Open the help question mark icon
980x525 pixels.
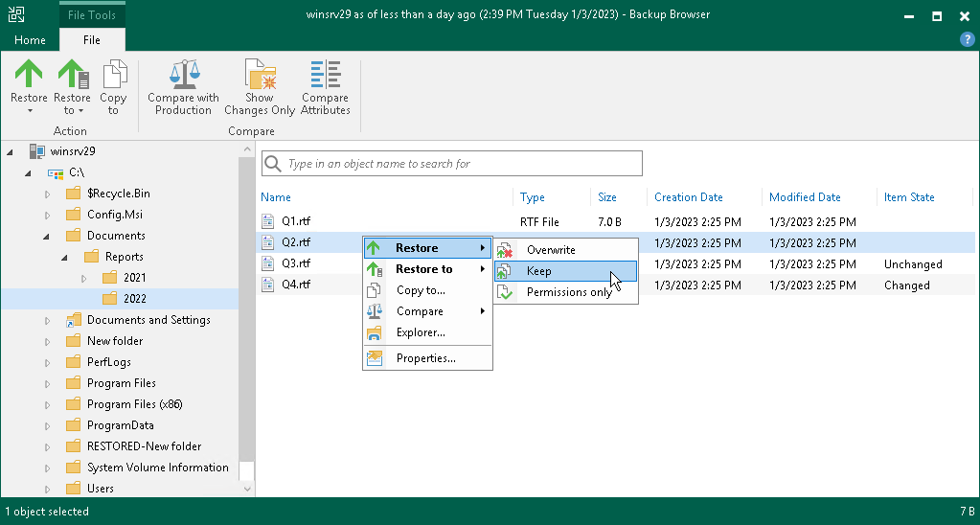967,39
